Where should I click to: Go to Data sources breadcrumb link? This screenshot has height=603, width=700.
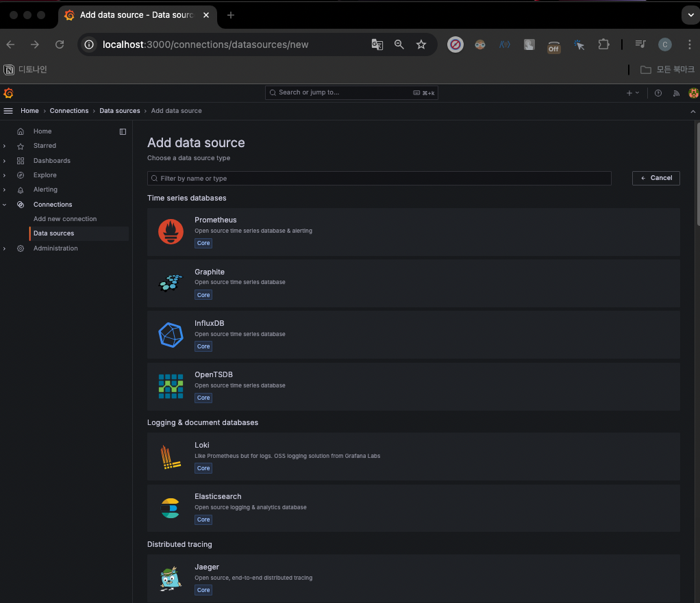coord(120,111)
